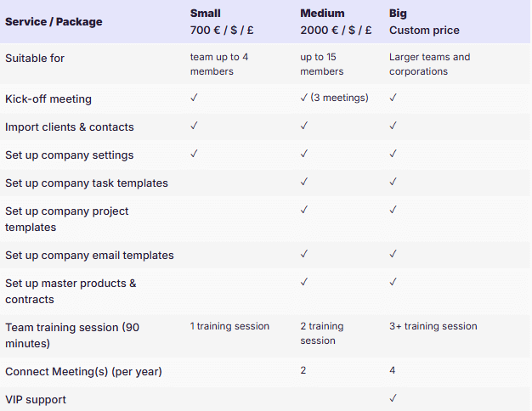Click the Big column checkmark for VIP support
Image resolution: width=532 pixels, height=411 pixels.
coord(393,398)
